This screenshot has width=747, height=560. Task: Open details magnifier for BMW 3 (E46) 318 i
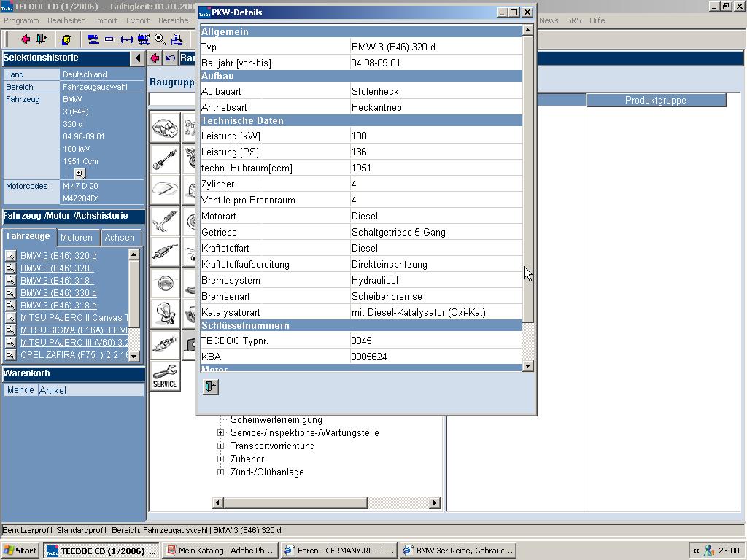[x=10, y=281]
